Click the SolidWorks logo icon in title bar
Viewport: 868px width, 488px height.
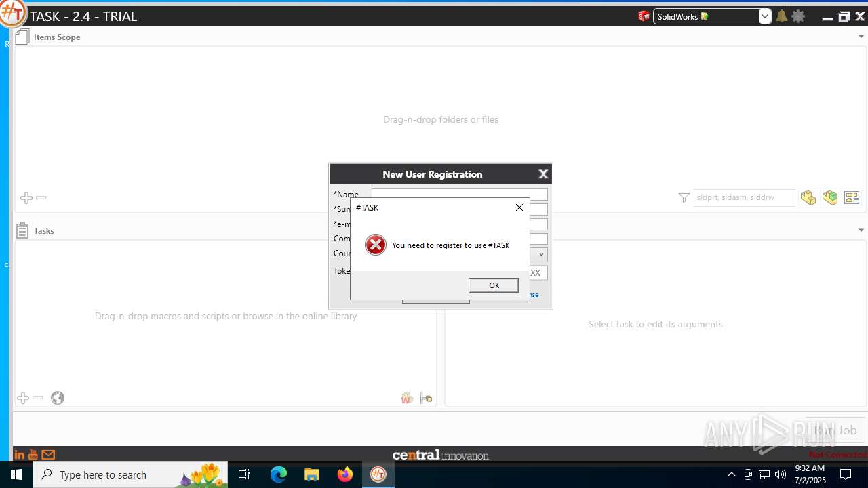644,16
